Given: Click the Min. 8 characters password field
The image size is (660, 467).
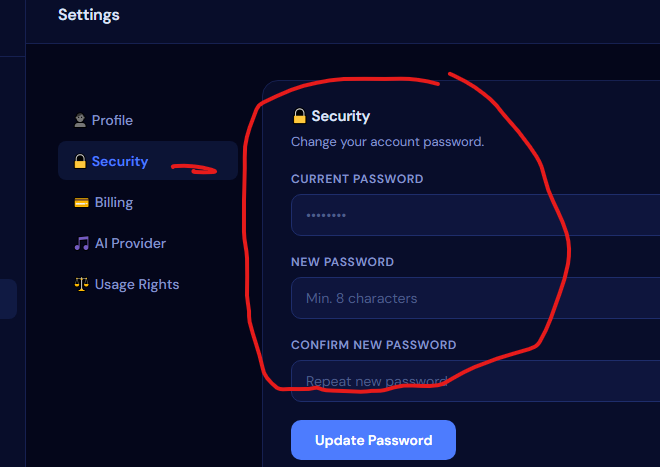Looking at the screenshot, I should (x=475, y=298).
